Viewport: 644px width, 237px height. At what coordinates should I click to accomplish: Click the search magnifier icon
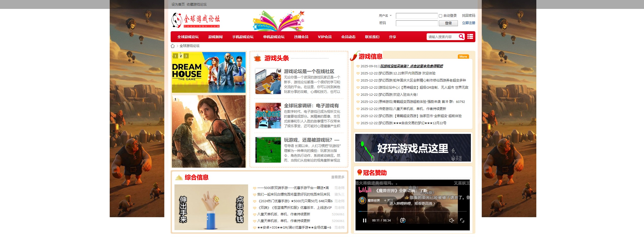461,37
